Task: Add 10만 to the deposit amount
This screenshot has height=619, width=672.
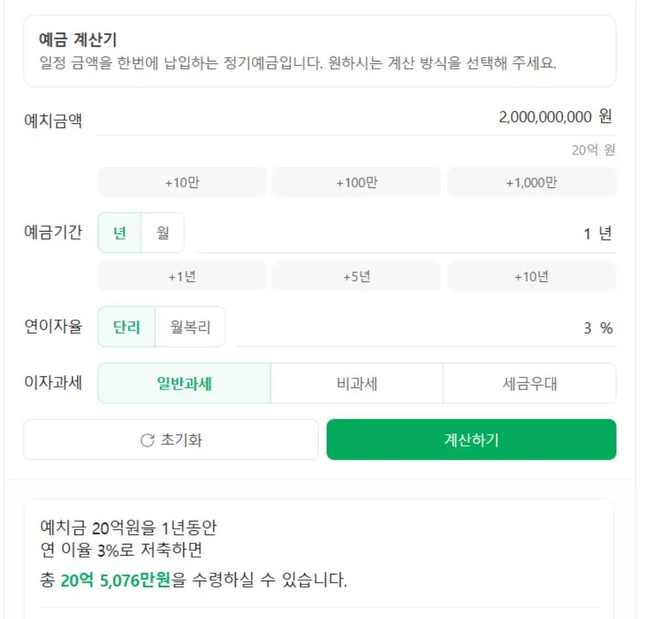Action: pyautogui.click(x=181, y=182)
